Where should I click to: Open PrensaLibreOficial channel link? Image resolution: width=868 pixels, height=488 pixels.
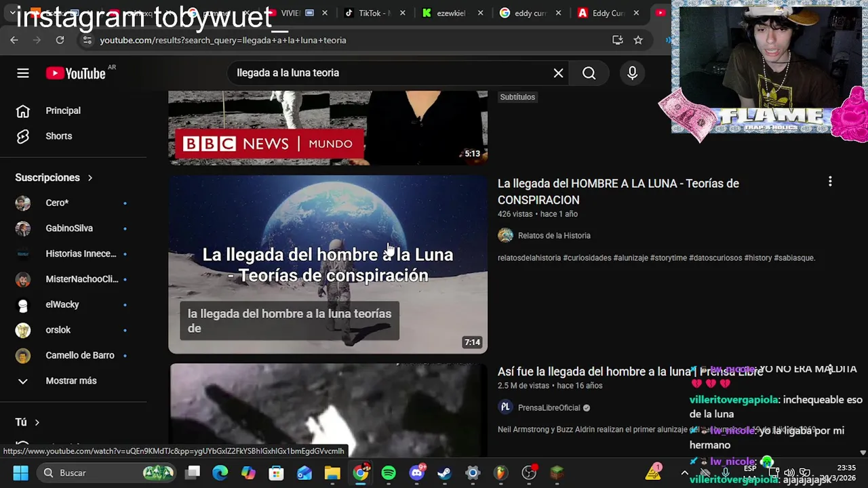(549, 407)
